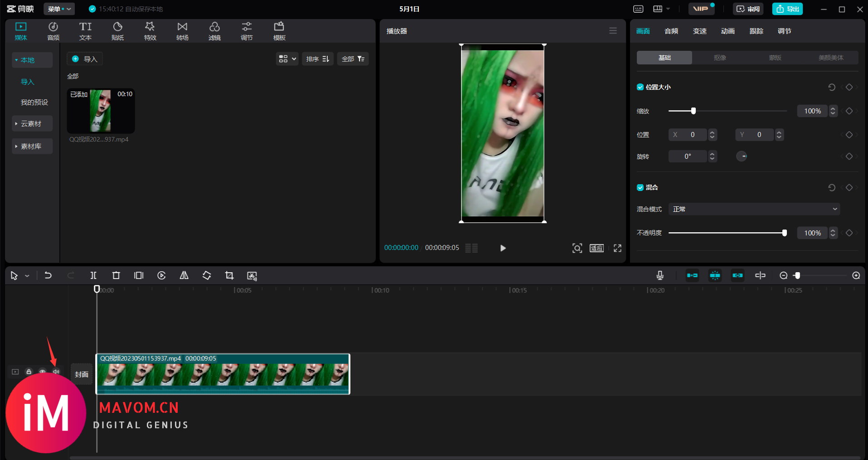Collapse the 本地 section

[x=32, y=60]
